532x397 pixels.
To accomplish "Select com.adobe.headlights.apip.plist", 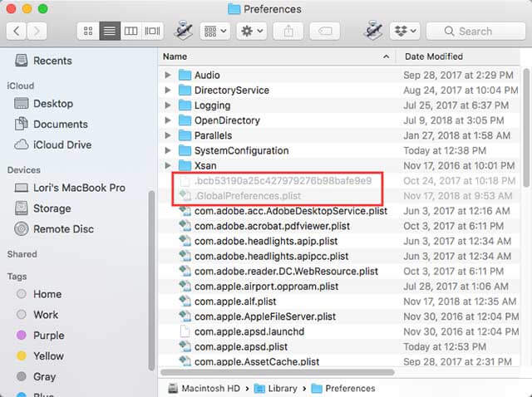I will click(x=266, y=241).
